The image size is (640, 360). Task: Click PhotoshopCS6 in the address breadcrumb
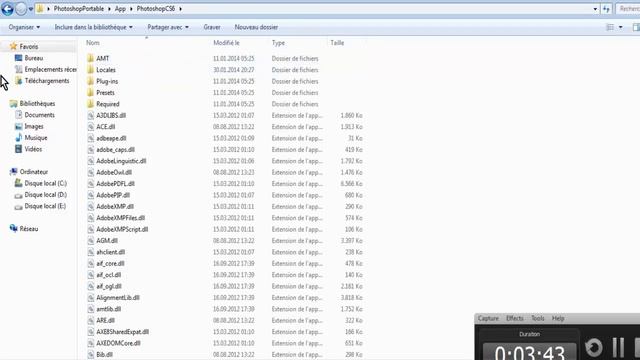click(x=156, y=9)
